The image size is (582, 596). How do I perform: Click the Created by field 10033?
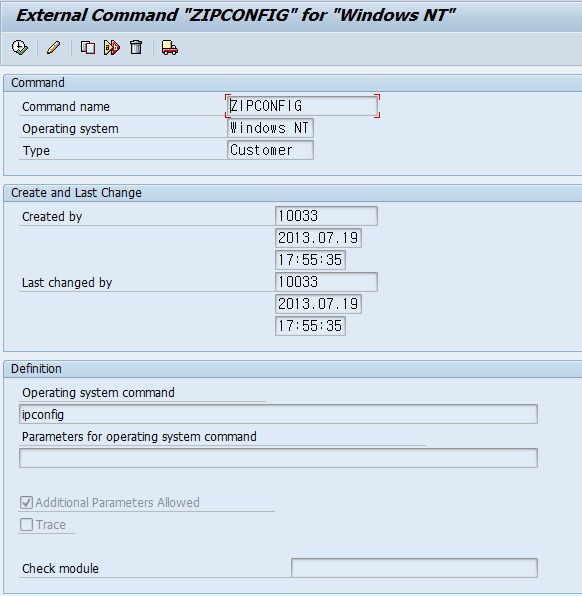click(326, 216)
